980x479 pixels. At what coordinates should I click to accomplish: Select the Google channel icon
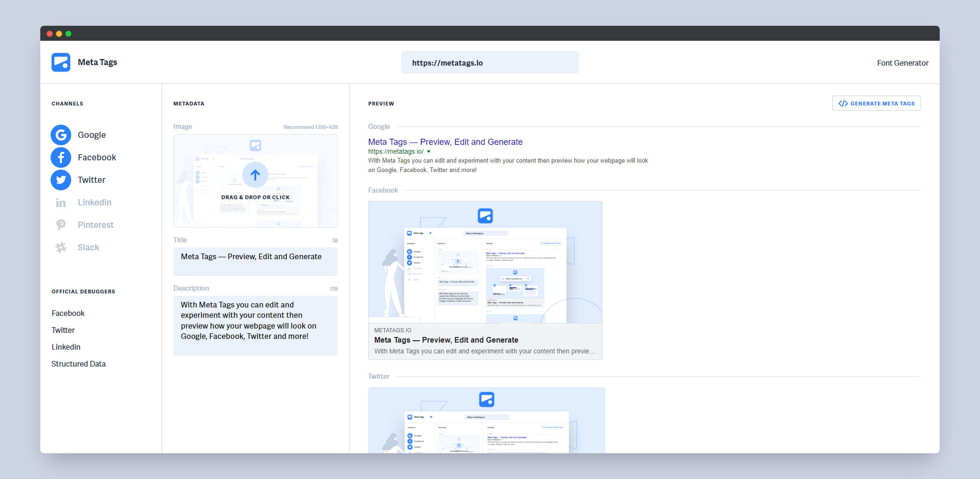(x=61, y=135)
